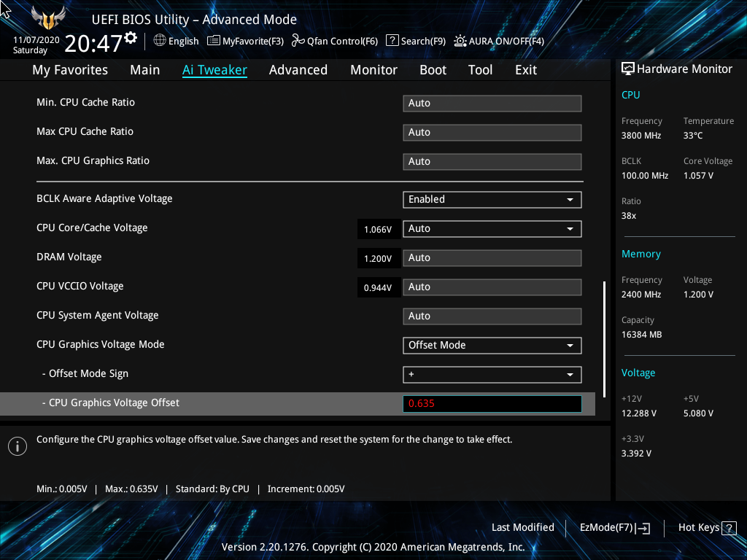Click Last Modified button
This screenshot has height=560, width=747.
522,527
